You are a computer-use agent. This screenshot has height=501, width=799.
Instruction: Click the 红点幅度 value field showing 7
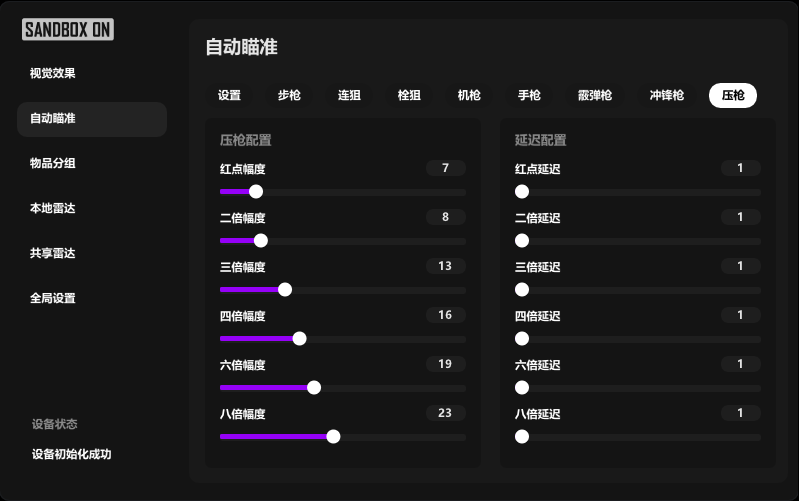click(x=446, y=168)
